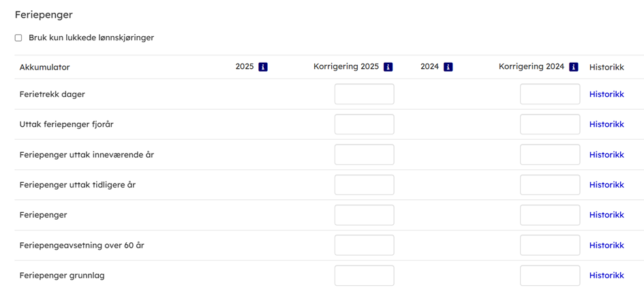This screenshot has width=644, height=294.
Task: Click Korrigering 2024 field in the Feriepenger row
Action: [x=550, y=215]
